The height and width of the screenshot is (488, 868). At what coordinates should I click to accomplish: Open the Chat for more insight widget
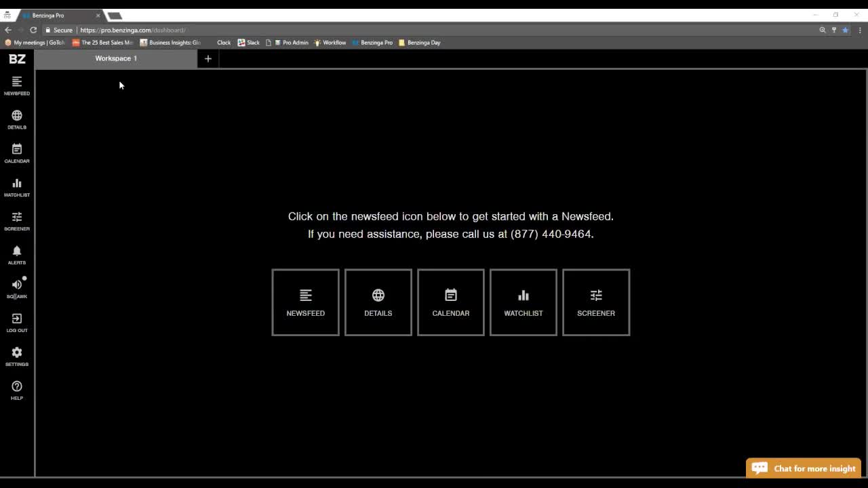tap(804, 468)
